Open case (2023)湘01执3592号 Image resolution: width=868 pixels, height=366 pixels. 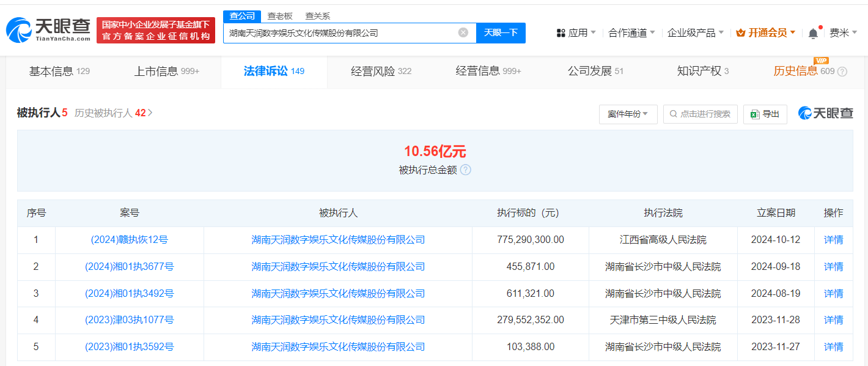click(x=130, y=347)
